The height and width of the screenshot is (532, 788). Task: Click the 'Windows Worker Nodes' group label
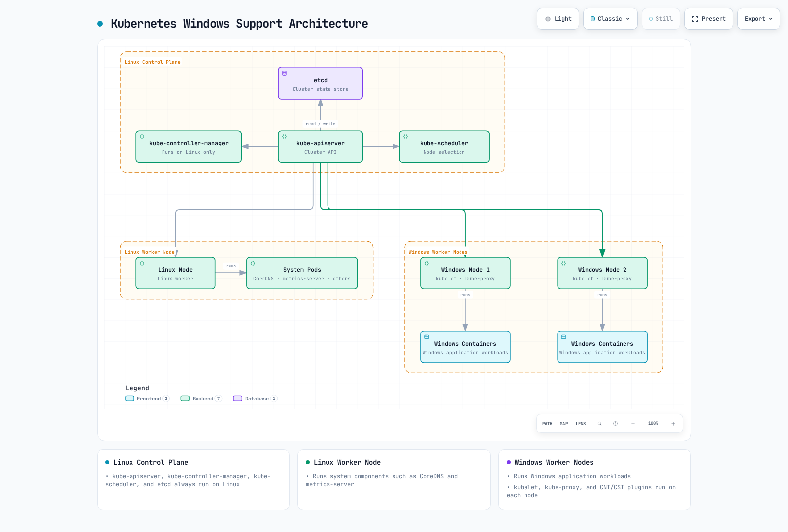coord(438,252)
